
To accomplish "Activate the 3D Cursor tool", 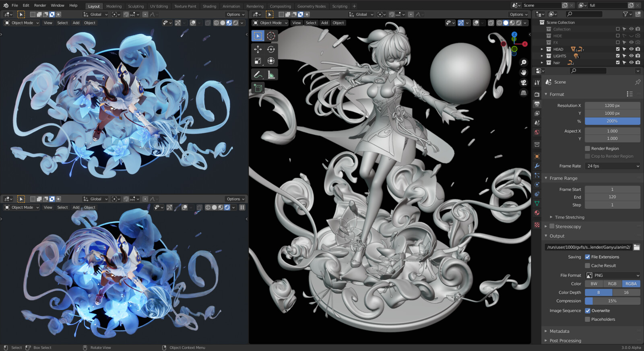I will coord(271,36).
